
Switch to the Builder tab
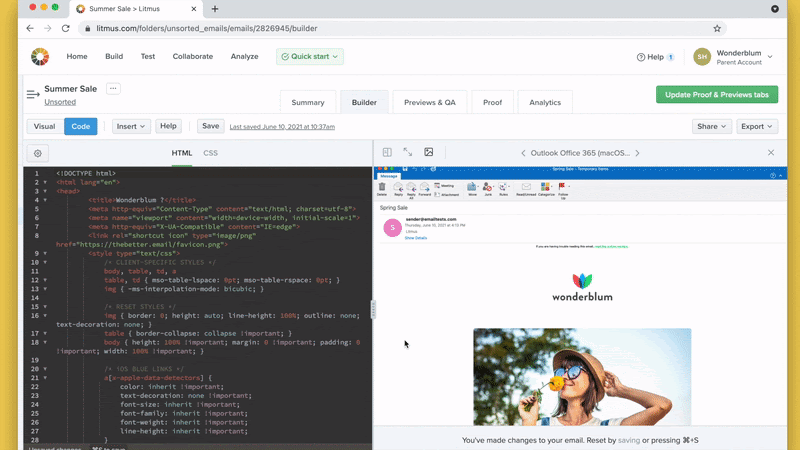click(364, 102)
